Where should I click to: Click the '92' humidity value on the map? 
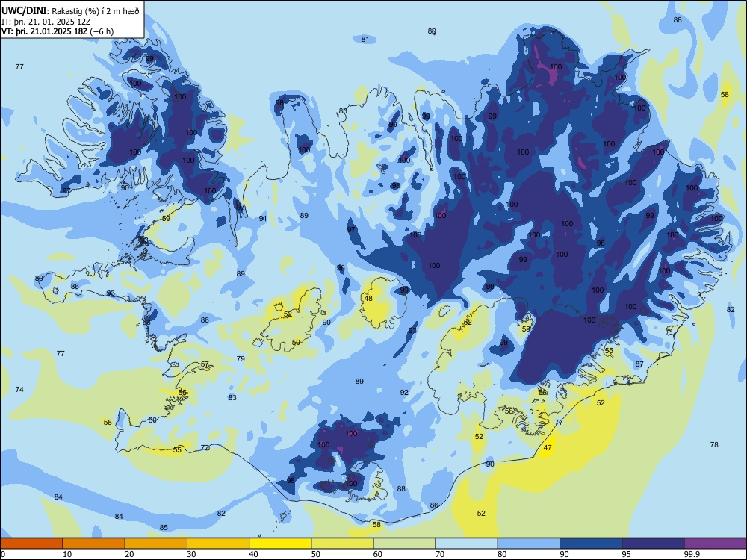(x=404, y=393)
